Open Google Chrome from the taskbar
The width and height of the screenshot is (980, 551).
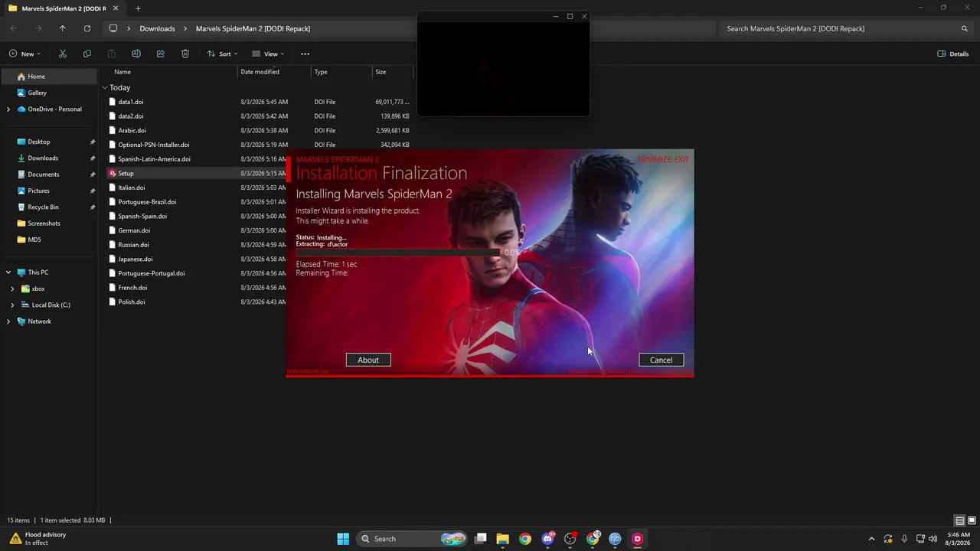pos(525,539)
